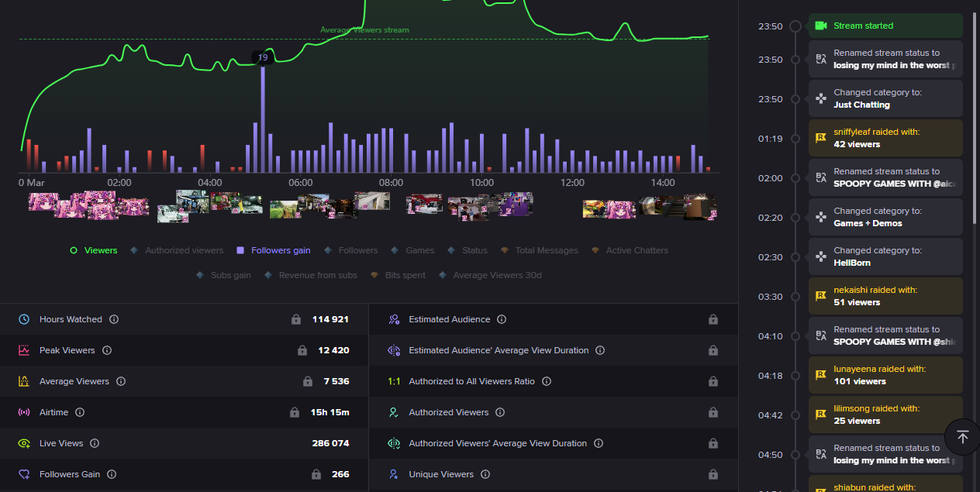Click the timeline marker at 01:19

(795, 139)
